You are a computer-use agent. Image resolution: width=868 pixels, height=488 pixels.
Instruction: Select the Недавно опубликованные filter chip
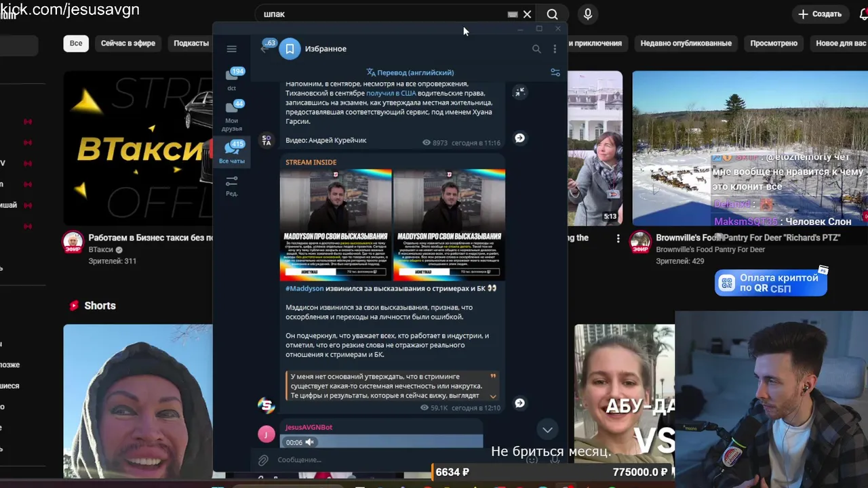[686, 43]
